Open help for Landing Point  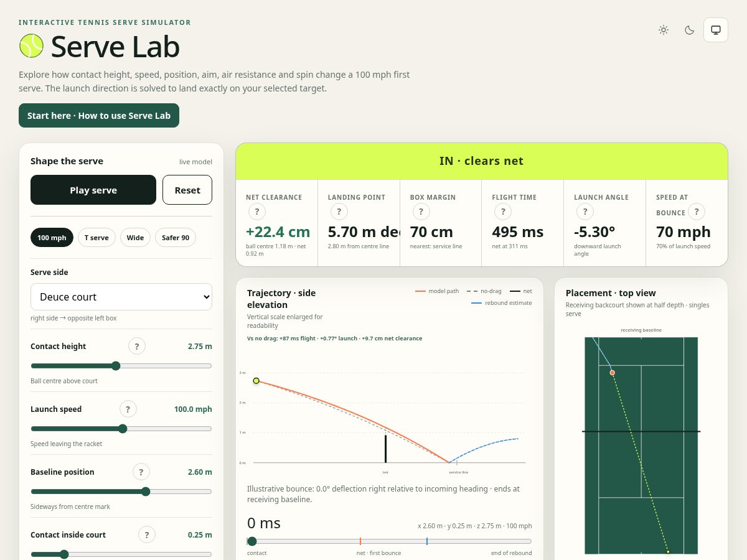[x=339, y=212]
